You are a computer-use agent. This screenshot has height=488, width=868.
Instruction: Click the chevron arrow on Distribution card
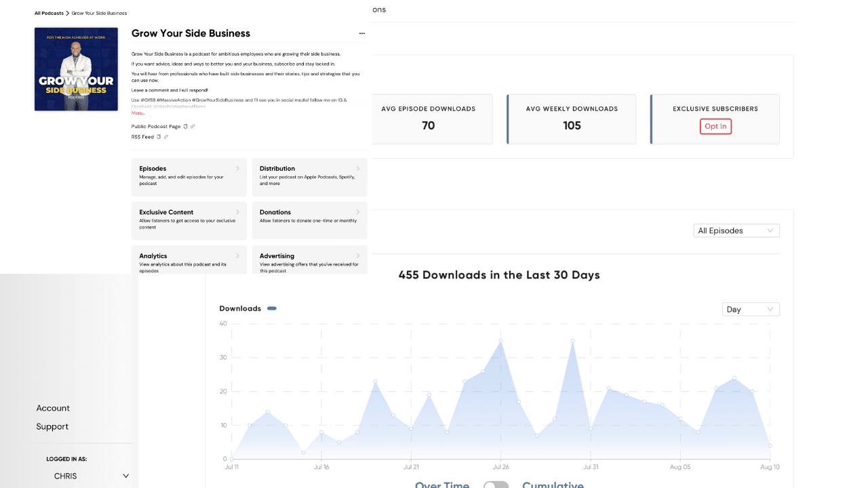point(358,169)
